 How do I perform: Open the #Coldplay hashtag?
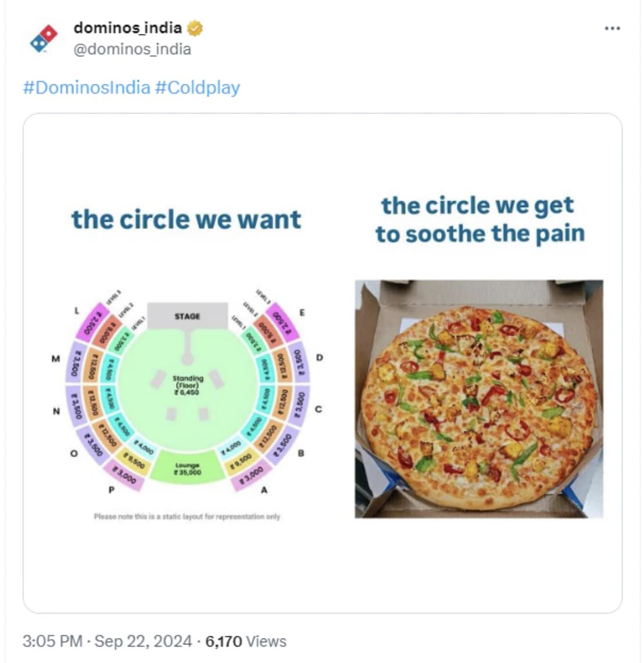pos(198,88)
